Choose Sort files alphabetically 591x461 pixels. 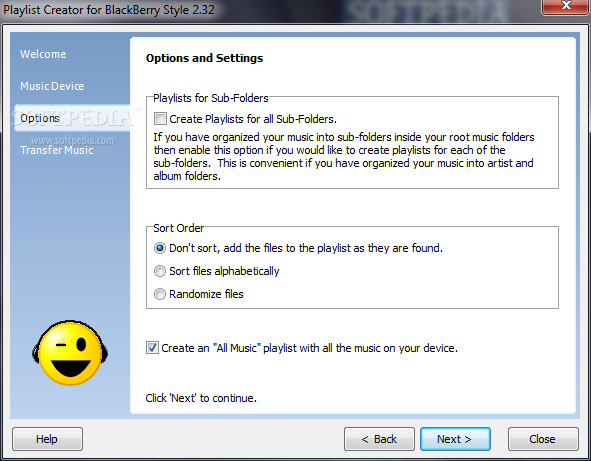tap(160, 271)
